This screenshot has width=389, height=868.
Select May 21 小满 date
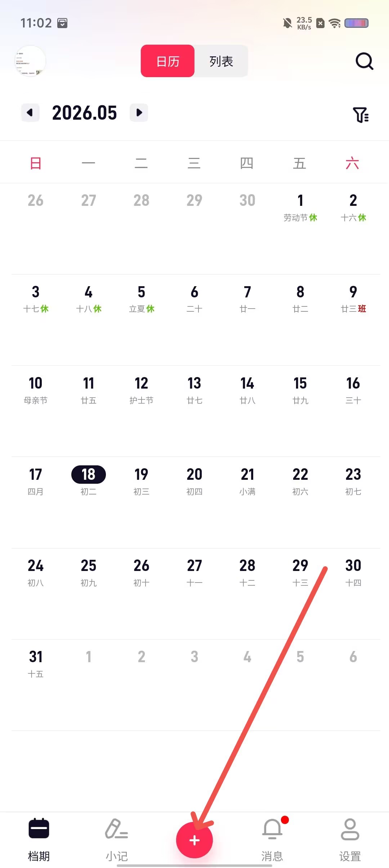click(247, 481)
